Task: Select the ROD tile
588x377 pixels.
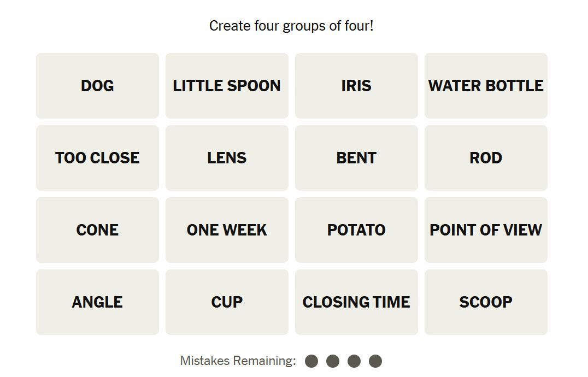Action: point(486,158)
